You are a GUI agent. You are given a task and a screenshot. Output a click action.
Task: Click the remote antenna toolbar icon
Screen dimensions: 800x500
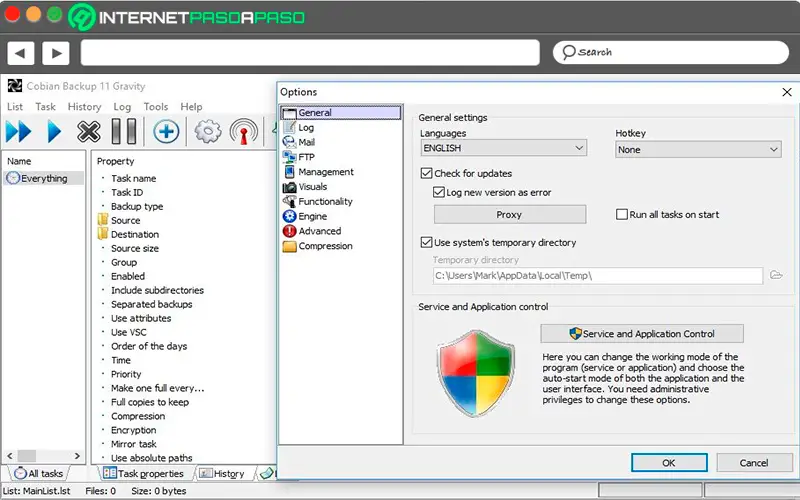[x=243, y=132]
